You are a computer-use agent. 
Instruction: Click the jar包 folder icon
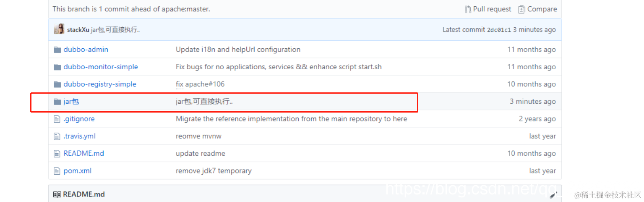tap(57, 102)
